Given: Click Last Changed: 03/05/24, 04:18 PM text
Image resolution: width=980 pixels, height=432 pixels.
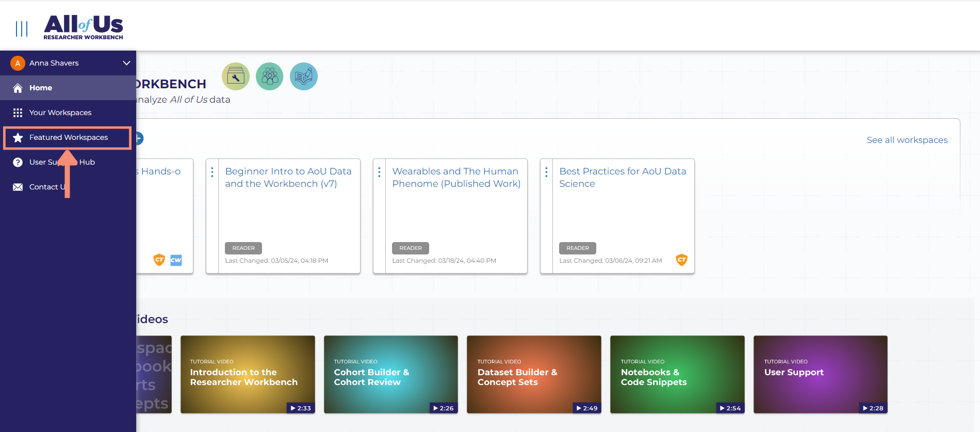Looking at the screenshot, I should (x=276, y=261).
